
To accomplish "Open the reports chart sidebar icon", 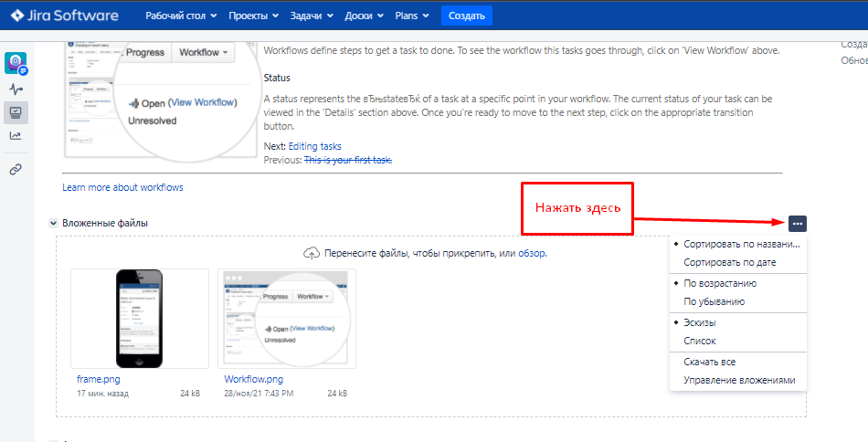I will tap(16, 135).
